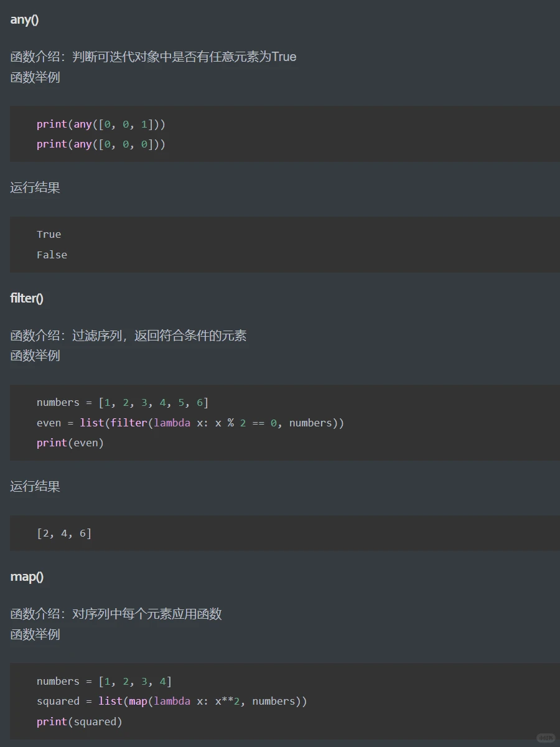Click the 运行结果 label below the any() example

tap(34, 188)
